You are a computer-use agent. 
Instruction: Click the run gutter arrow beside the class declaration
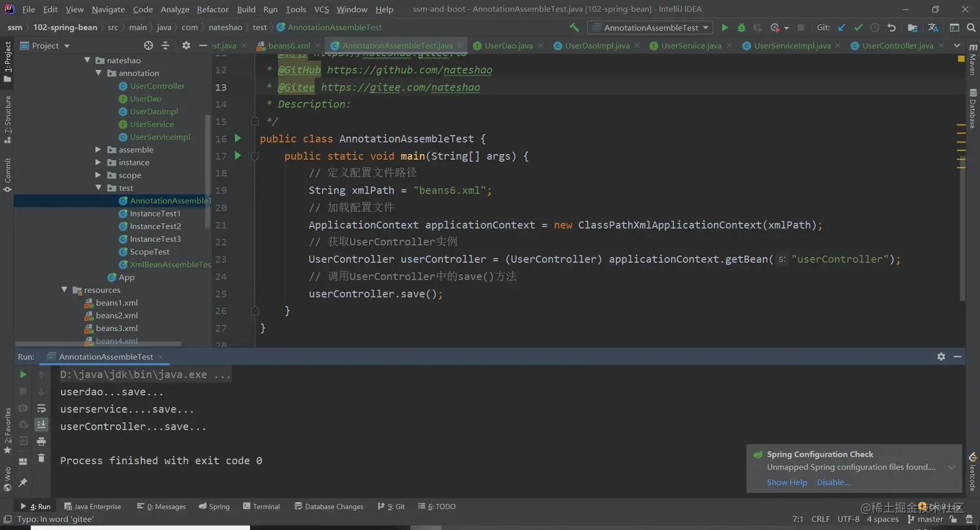[x=237, y=138]
